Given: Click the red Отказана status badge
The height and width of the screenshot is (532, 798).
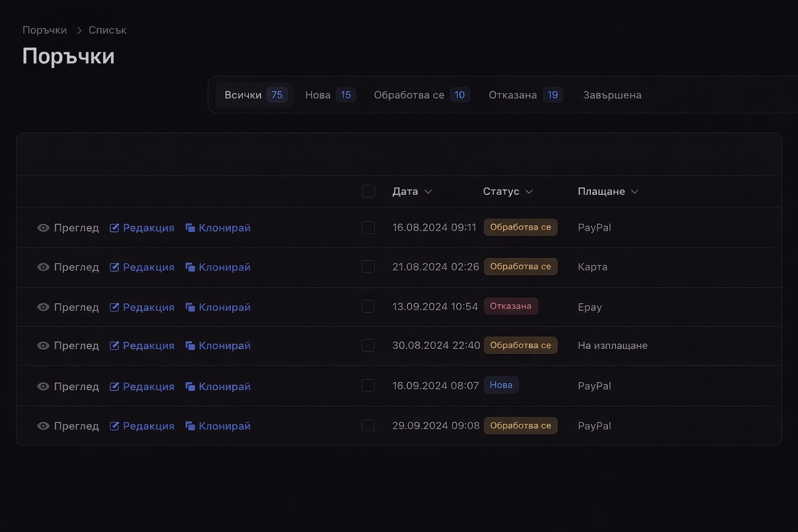Looking at the screenshot, I should tap(511, 306).
